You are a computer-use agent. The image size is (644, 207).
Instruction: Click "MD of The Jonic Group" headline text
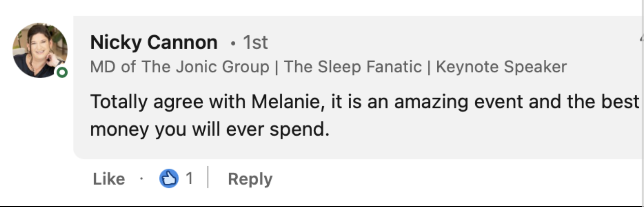tap(179, 67)
